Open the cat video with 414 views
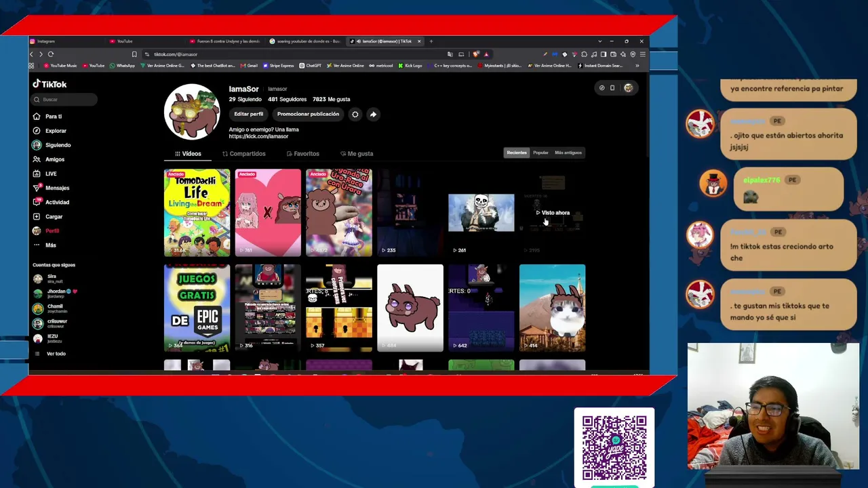 (x=552, y=308)
